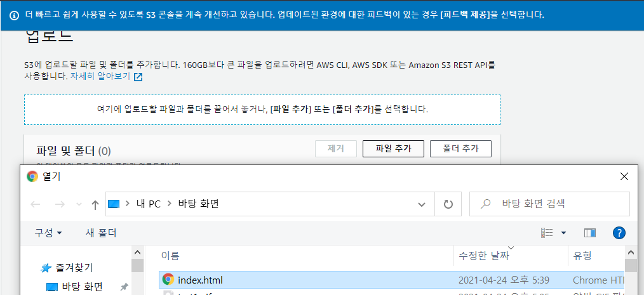Sort by the 이름 column header
Viewport: 644px width, 295px height.
click(x=170, y=256)
